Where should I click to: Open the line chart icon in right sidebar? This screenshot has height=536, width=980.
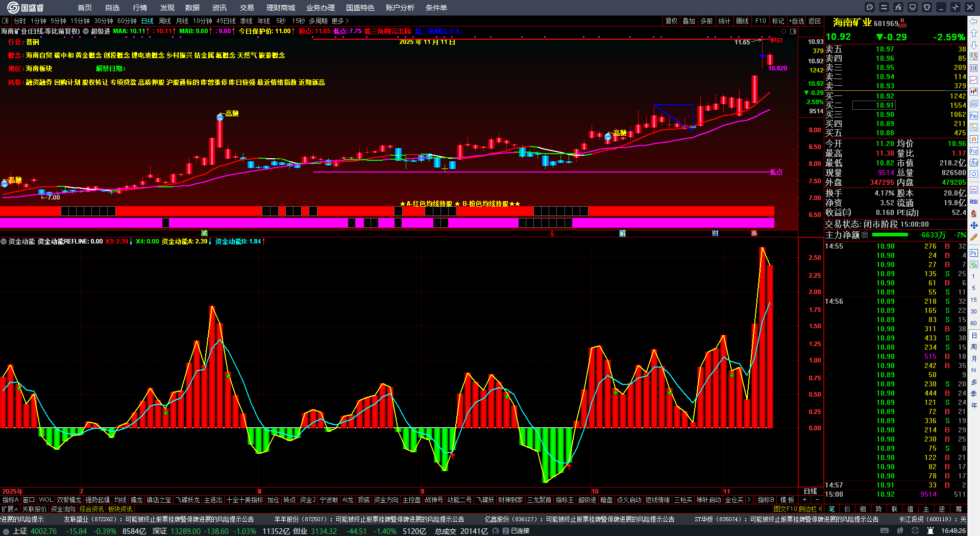coord(974,80)
